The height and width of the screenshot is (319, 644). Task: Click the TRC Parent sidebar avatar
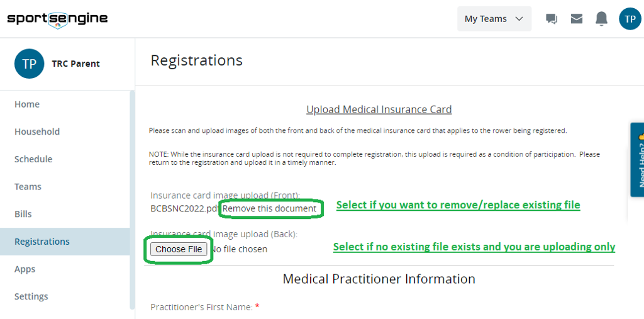point(29,64)
